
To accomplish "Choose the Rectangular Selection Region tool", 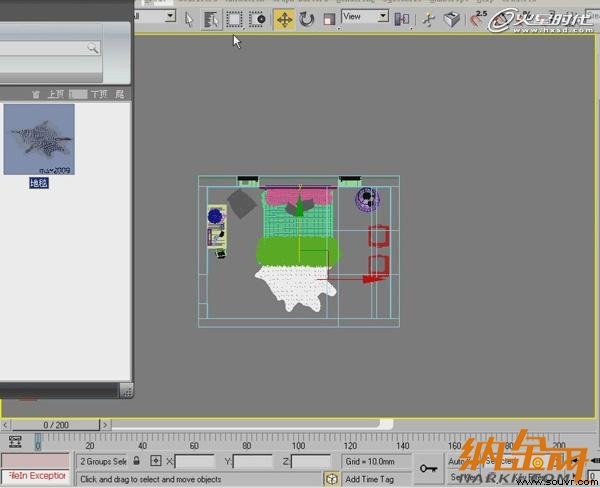I will click(234, 19).
